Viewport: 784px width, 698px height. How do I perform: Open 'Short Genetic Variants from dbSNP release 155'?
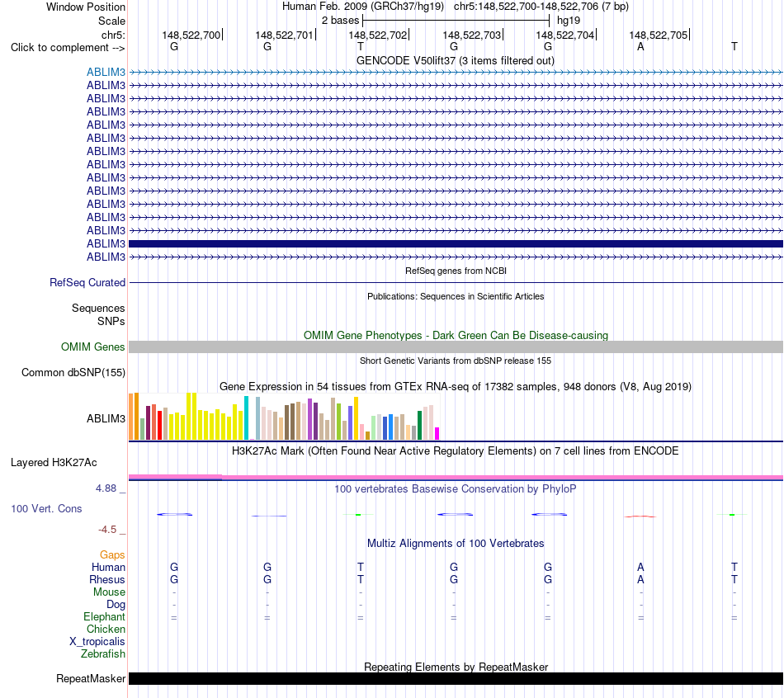[x=456, y=361]
